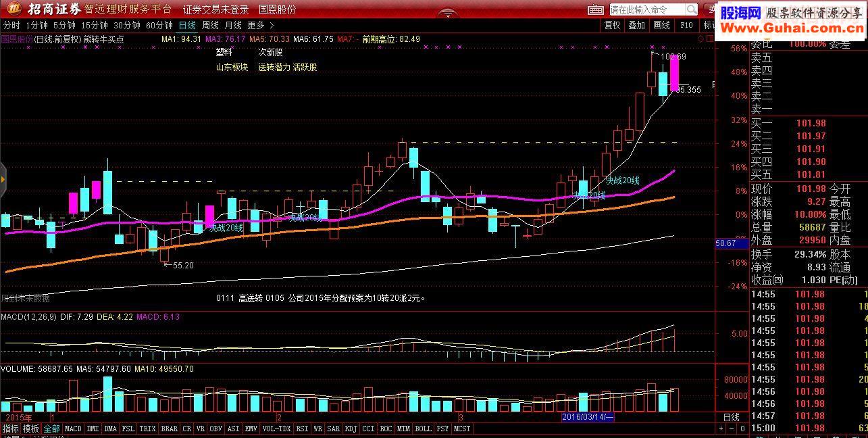The height and width of the screenshot is (438, 868).
Task: Click 智远理财服务平台 title text
Action: 128,9
